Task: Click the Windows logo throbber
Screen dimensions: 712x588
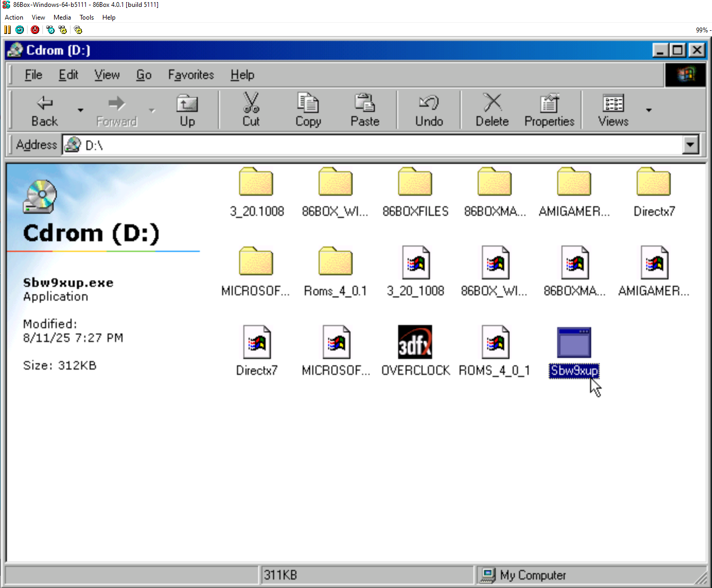Action: [685, 75]
